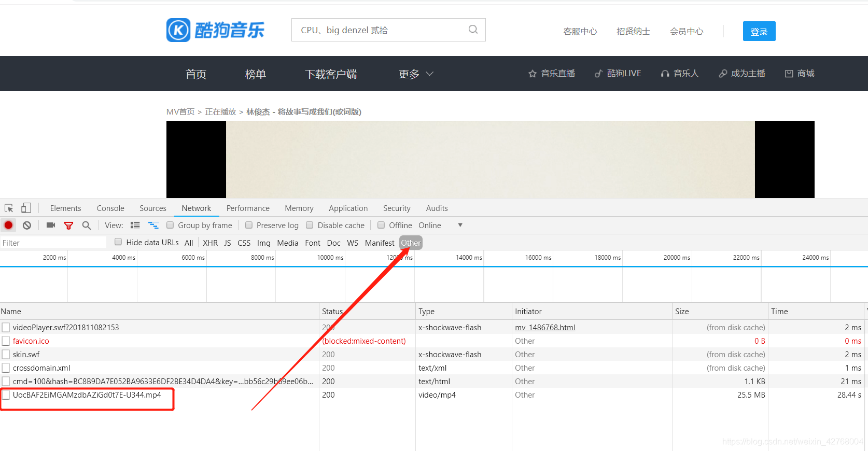Viewport: 868px width, 451px height.
Task: Filter requests by Img
Action: click(x=263, y=243)
